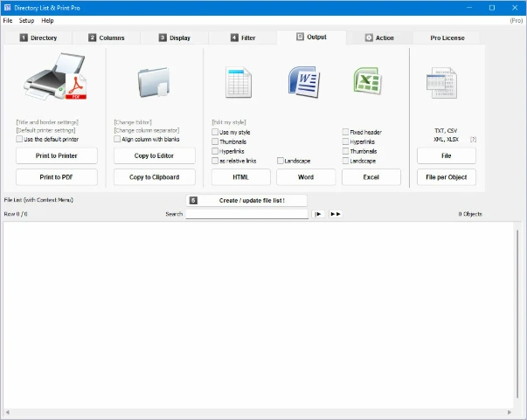This screenshot has height=420, width=527.
Task: Open the Columns tab
Action: pos(107,38)
